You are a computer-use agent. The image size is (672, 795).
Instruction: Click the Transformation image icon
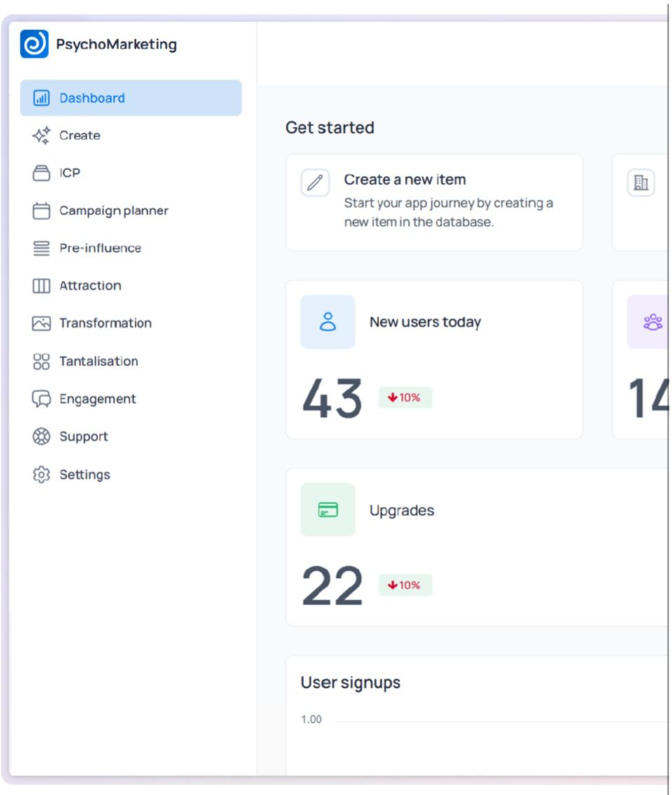click(41, 323)
